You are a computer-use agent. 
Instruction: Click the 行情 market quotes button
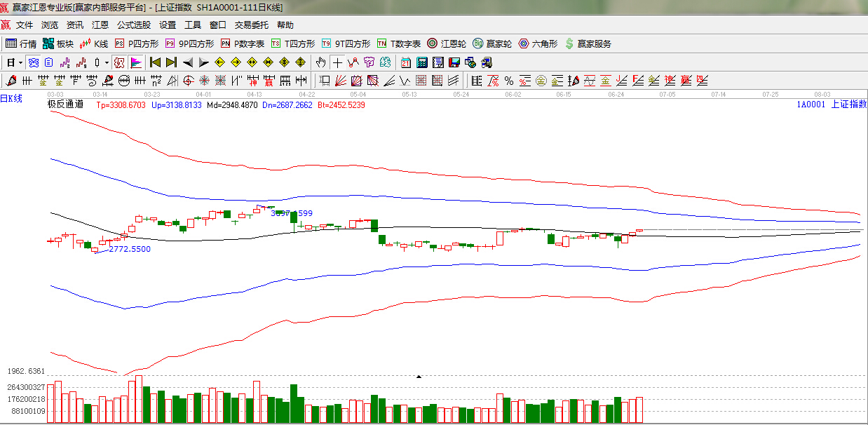21,43
